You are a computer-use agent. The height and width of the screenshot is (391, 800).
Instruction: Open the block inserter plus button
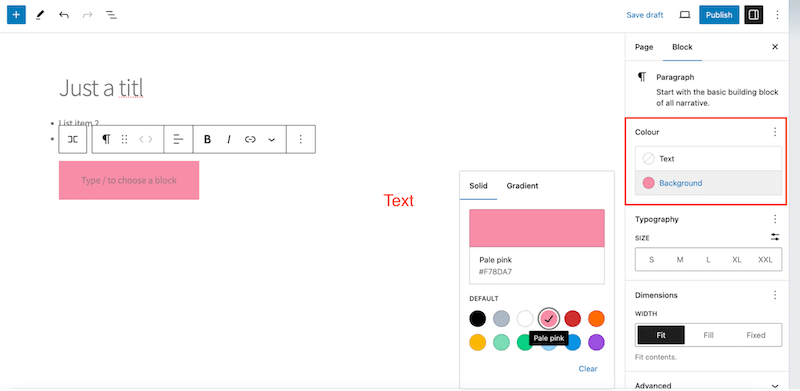click(x=16, y=15)
